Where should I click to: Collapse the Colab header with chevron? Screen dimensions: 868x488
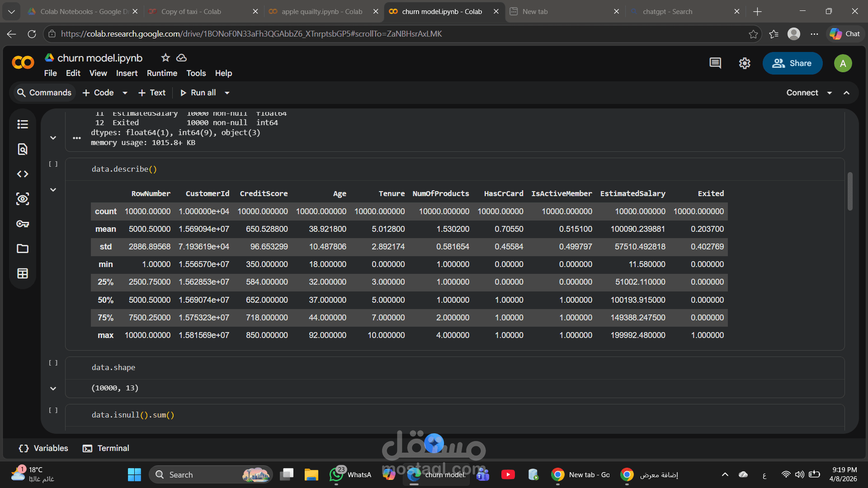(847, 93)
